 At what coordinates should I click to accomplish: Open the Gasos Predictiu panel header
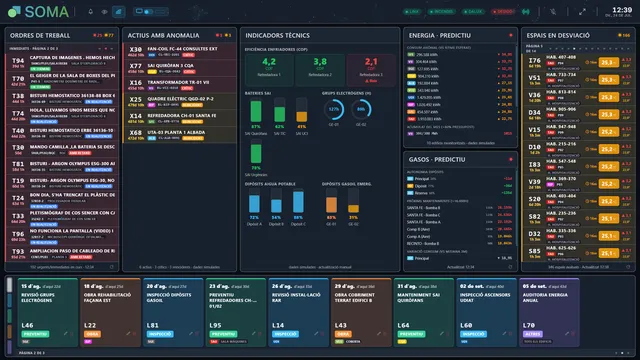click(460, 160)
